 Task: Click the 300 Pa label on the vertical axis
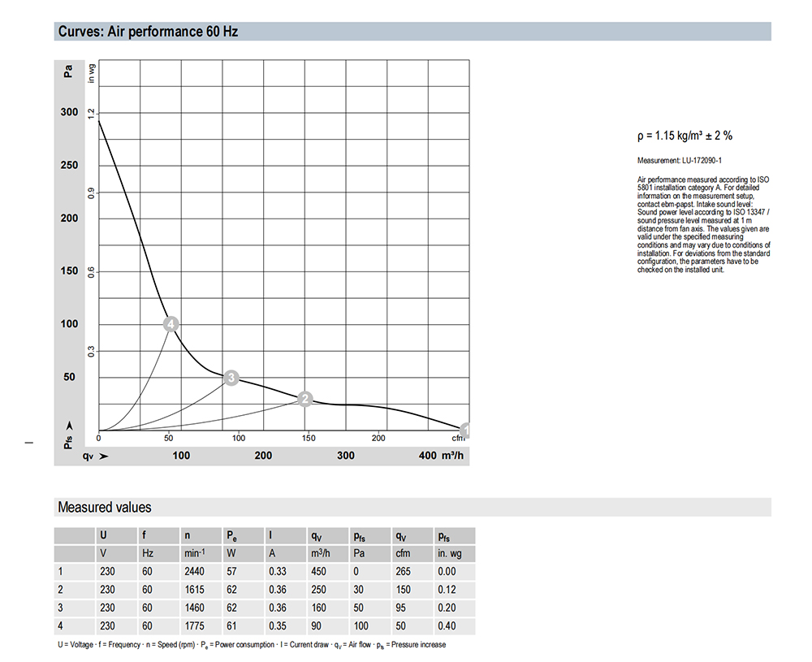70,113
